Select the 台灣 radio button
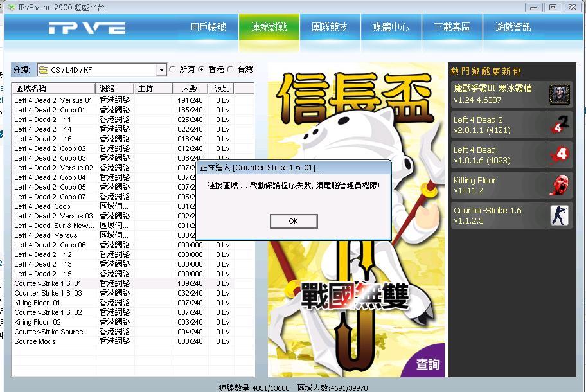Viewport: 586px width, 392px height. (231, 69)
